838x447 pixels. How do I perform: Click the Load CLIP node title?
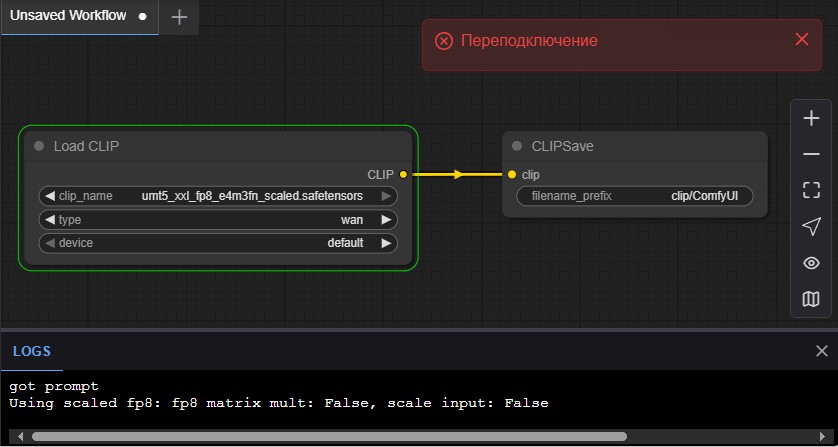pos(86,146)
